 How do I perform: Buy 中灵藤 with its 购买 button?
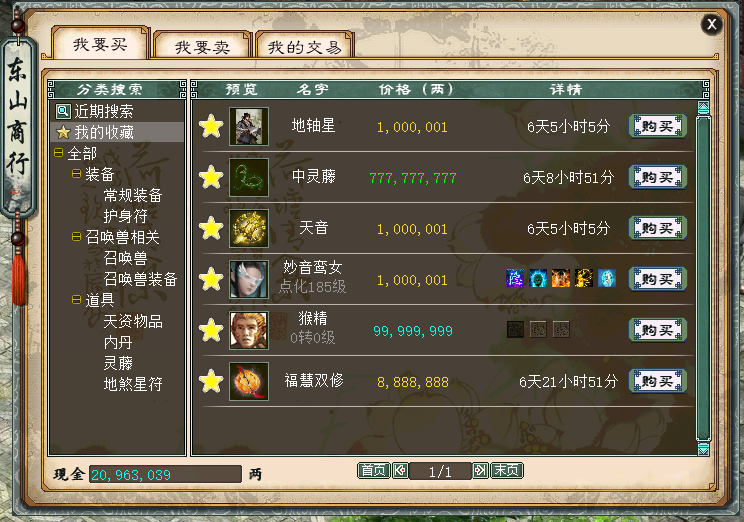[x=658, y=177]
